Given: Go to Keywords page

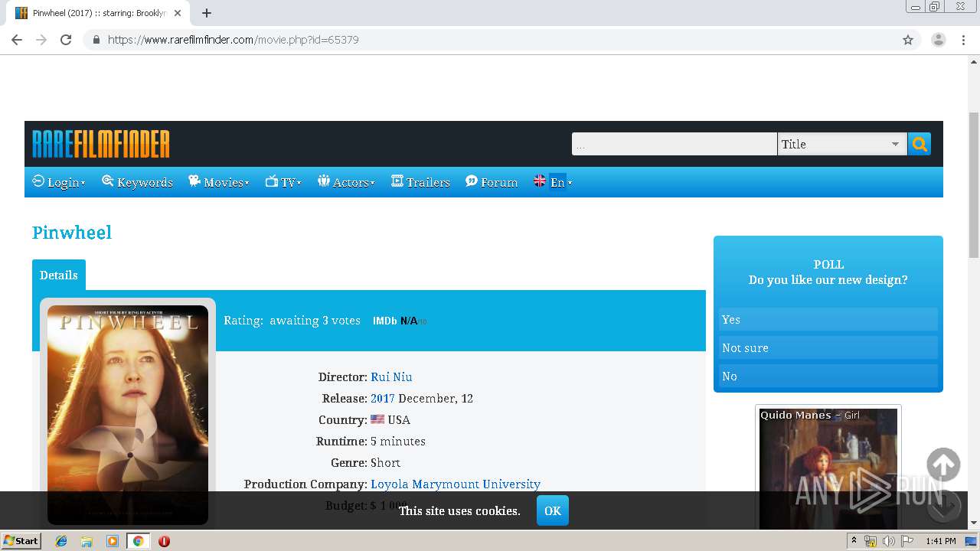Looking at the screenshot, I should coord(137,182).
